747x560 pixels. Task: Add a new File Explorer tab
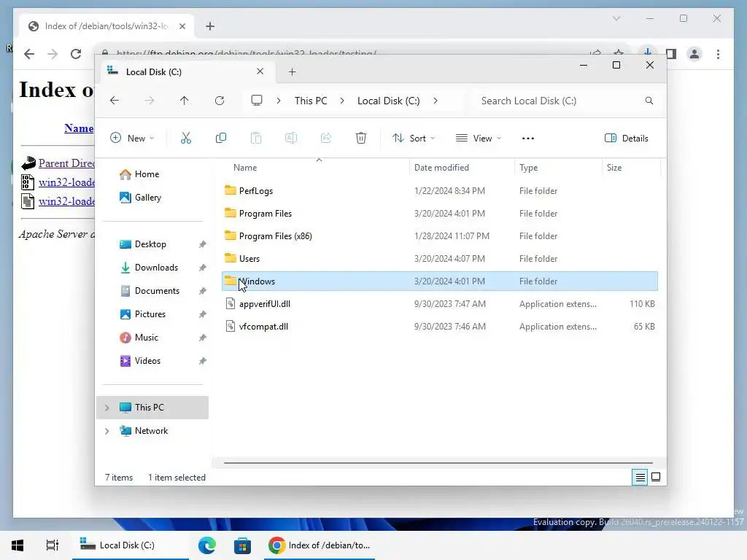pos(292,72)
